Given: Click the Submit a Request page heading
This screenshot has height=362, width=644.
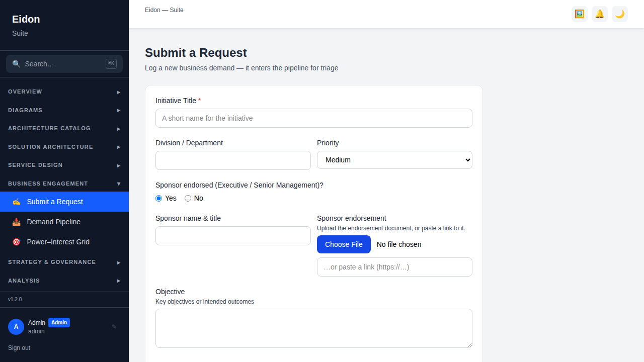Looking at the screenshot, I should coord(196,53).
